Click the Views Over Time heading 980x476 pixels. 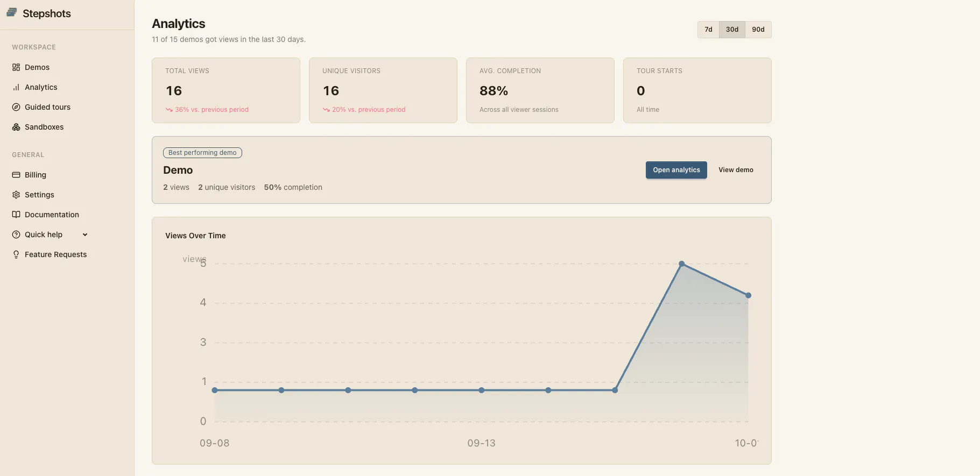[195, 236]
